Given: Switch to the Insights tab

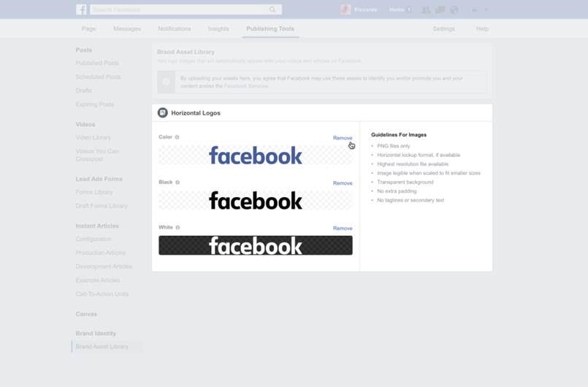Looking at the screenshot, I should tap(218, 29).
